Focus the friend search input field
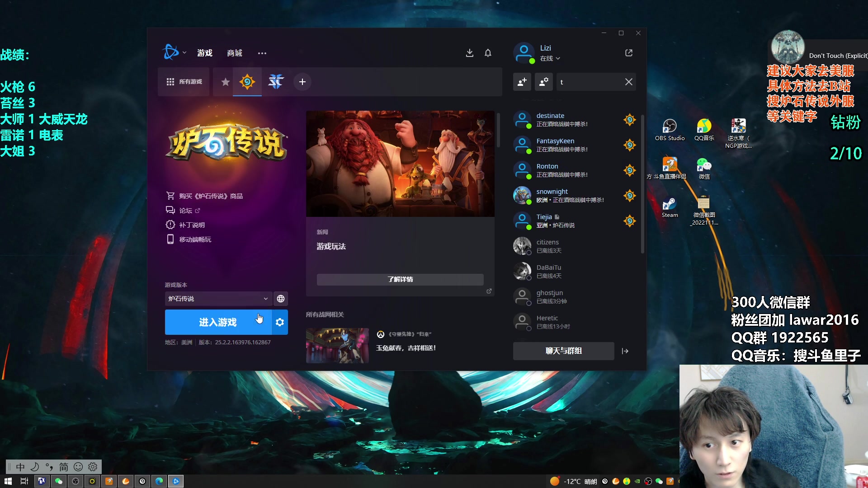 click(590, 82)
